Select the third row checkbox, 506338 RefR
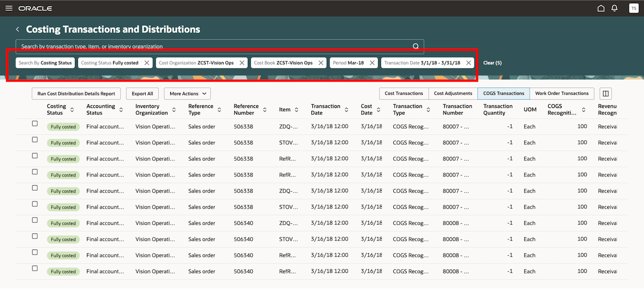Viewport: 644px width, 290px height. click(x=34, y=156)
